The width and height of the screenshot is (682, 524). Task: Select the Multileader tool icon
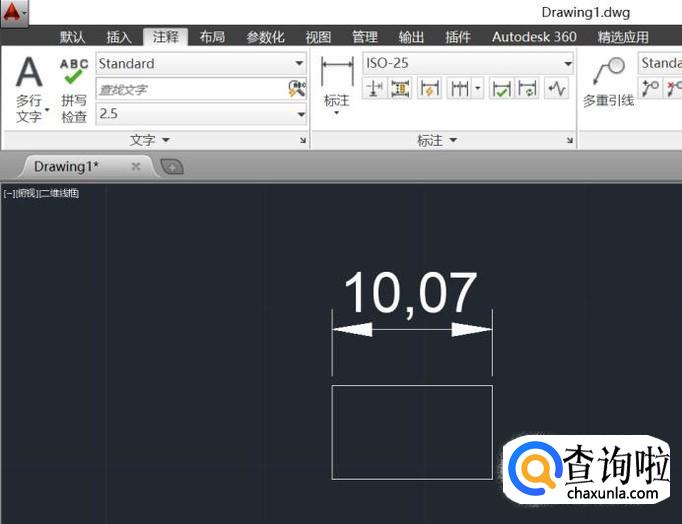(x=608, y=71)
